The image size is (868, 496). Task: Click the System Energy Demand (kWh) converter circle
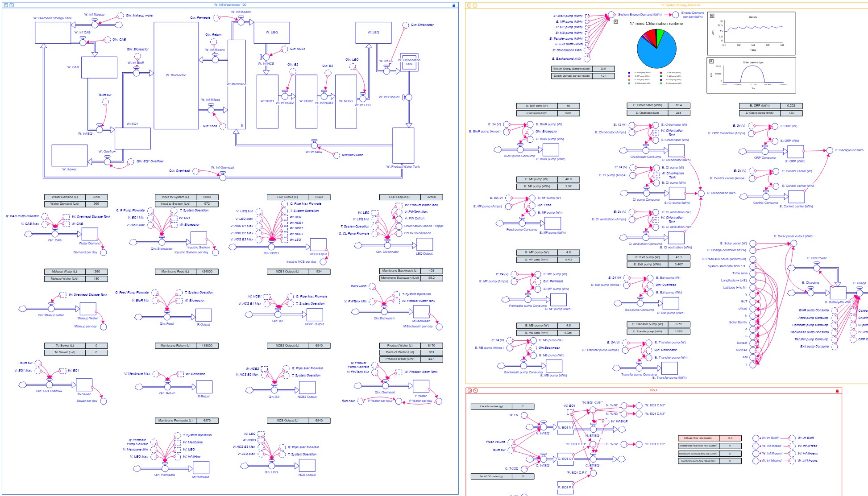coord(611,16)
